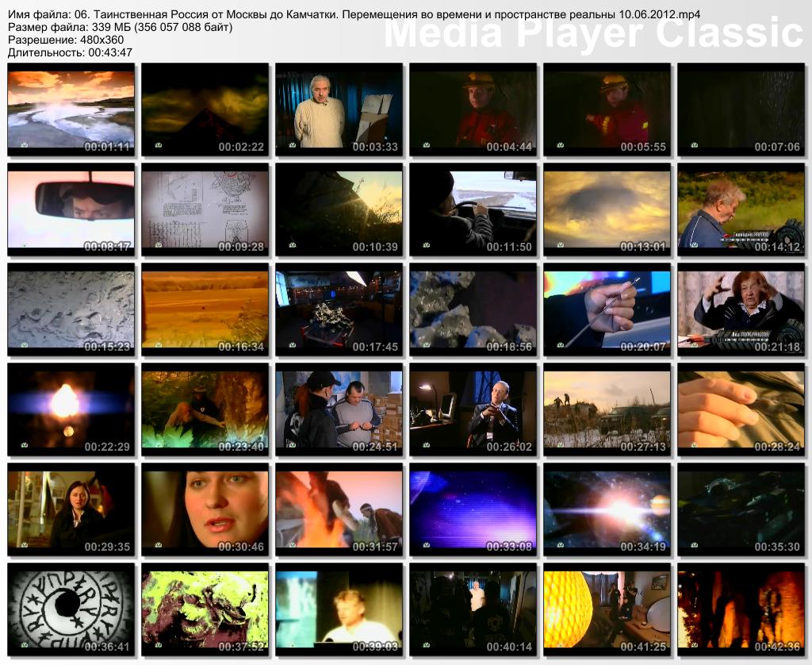
Task: Select the man in white sweater thumbnail
Action: point(339,110)
